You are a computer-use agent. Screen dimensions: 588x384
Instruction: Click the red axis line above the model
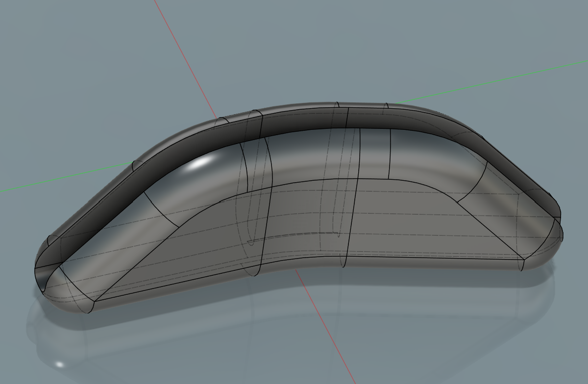tap(185, 59)
